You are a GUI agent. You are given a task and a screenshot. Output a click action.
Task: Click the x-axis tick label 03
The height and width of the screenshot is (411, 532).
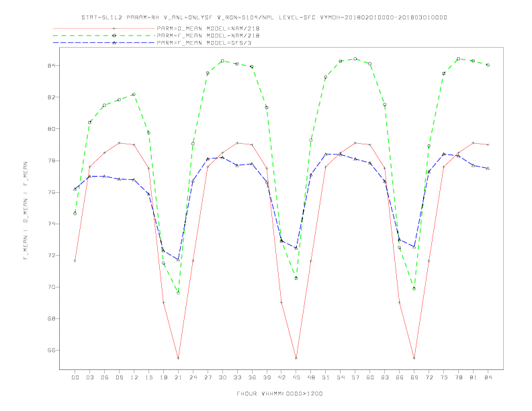point(90,377)
